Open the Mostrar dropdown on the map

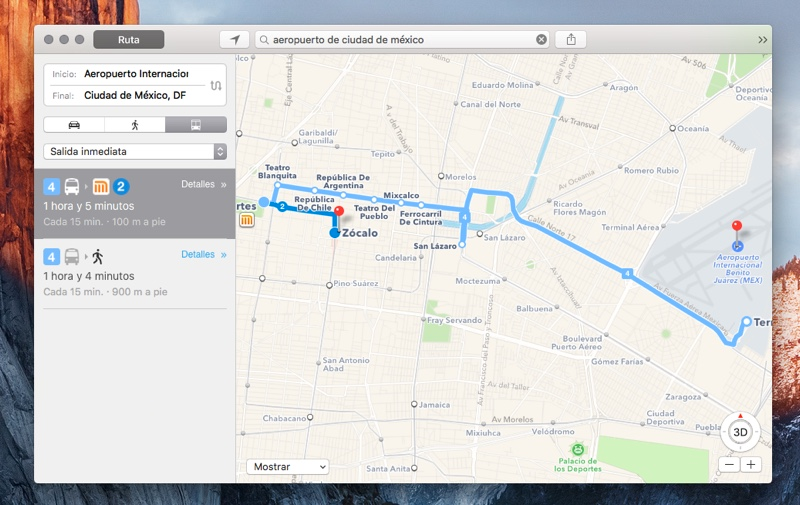[288, 467]
